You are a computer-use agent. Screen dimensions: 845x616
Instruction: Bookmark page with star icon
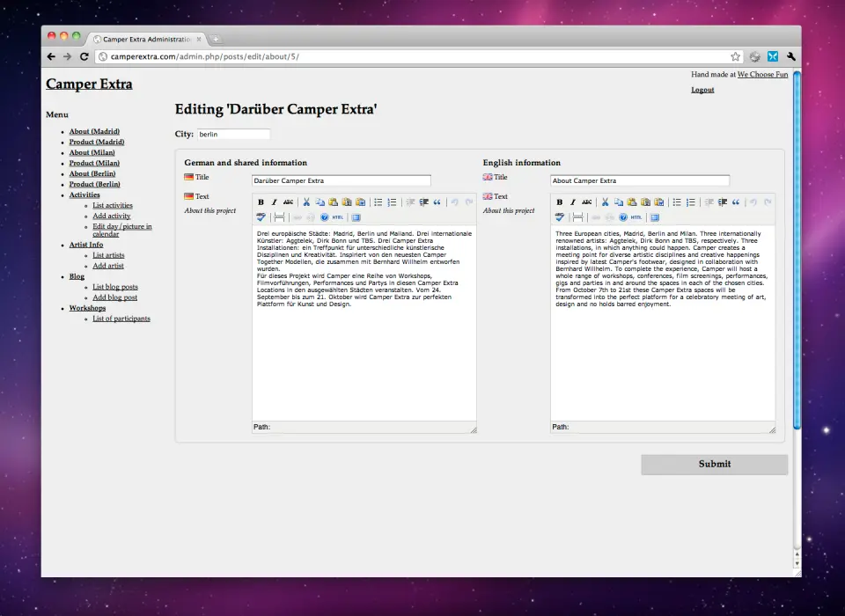click(x=735, y=56)
